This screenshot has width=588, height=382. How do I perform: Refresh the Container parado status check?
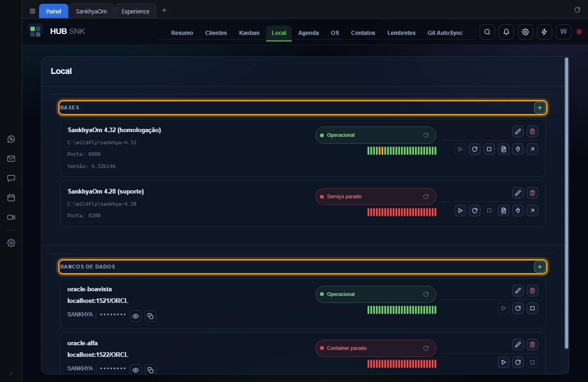click(x=426, y=348)
